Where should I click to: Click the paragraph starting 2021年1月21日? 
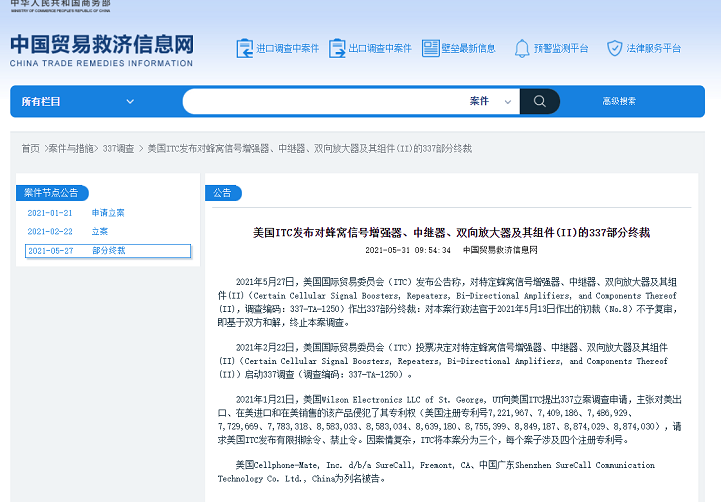pyautogui.click(x=450, y=420)
